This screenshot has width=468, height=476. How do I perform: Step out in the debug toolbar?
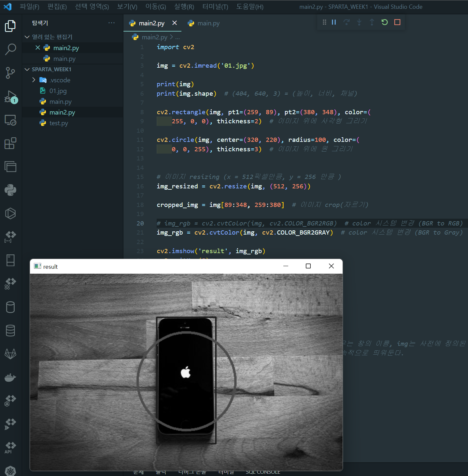(372, 22)
